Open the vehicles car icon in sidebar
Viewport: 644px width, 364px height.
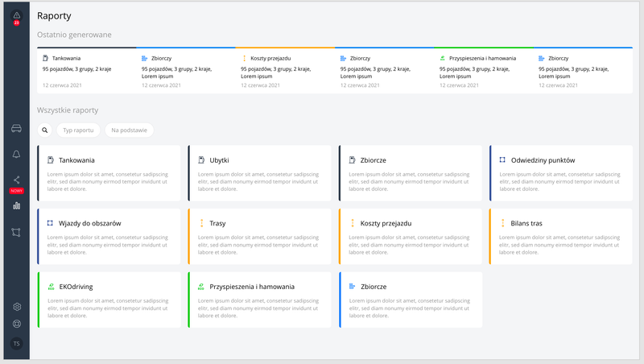pyautogui.click(x=16, y=129)
